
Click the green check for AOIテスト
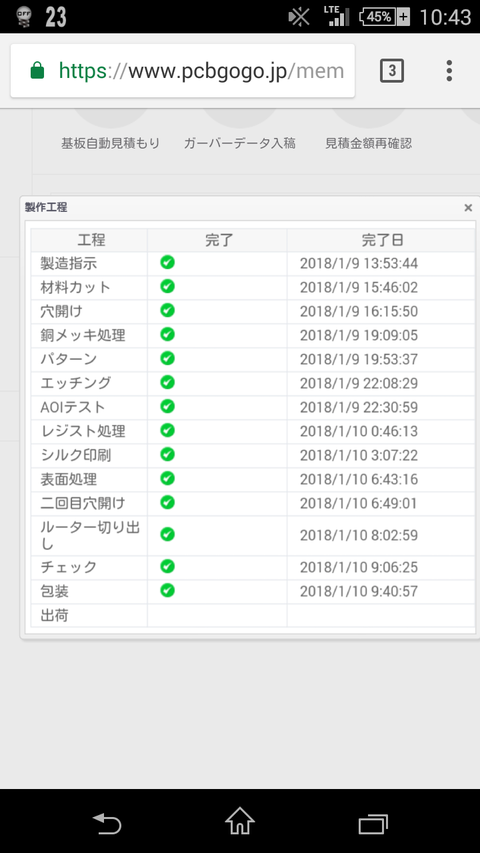coord(168,406)
